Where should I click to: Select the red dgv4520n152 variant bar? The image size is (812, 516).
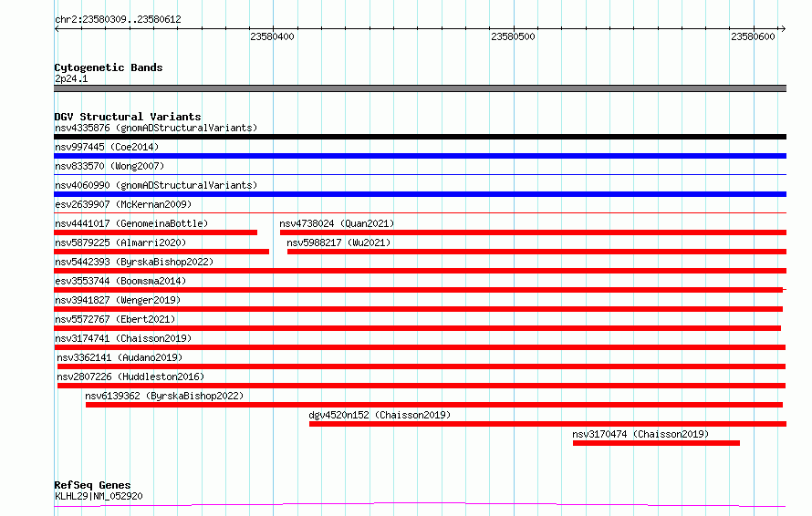coord(547,424)
